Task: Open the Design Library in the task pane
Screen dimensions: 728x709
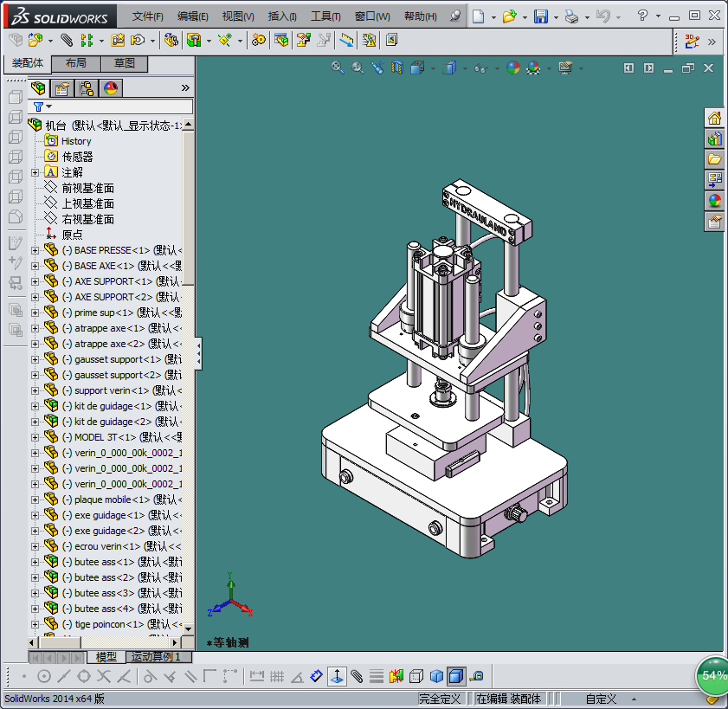Action: pyautogui.click(x=714, y=139)
